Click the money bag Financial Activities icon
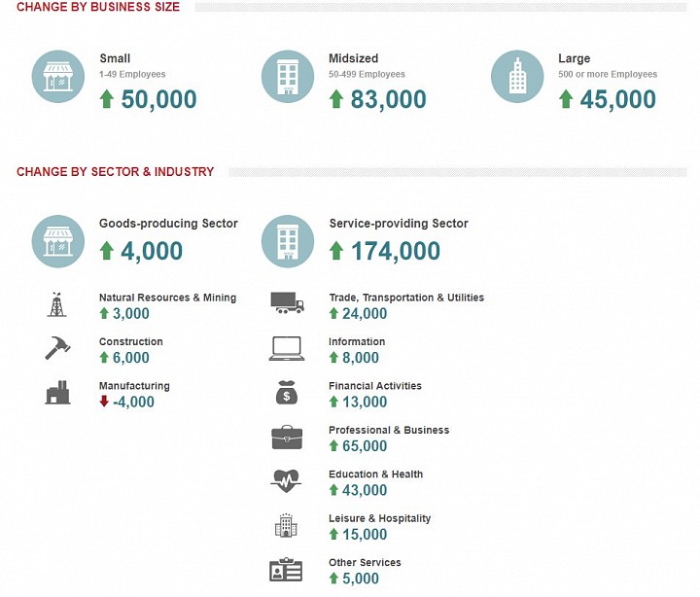Image resolution: width=700 pixels, height=597 pixels. click(287, 392)
